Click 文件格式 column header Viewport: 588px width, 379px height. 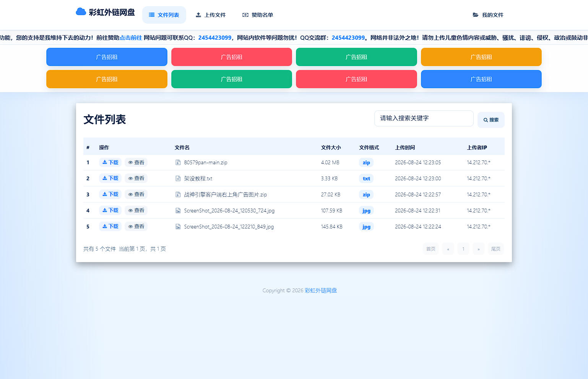pos(369,147)
